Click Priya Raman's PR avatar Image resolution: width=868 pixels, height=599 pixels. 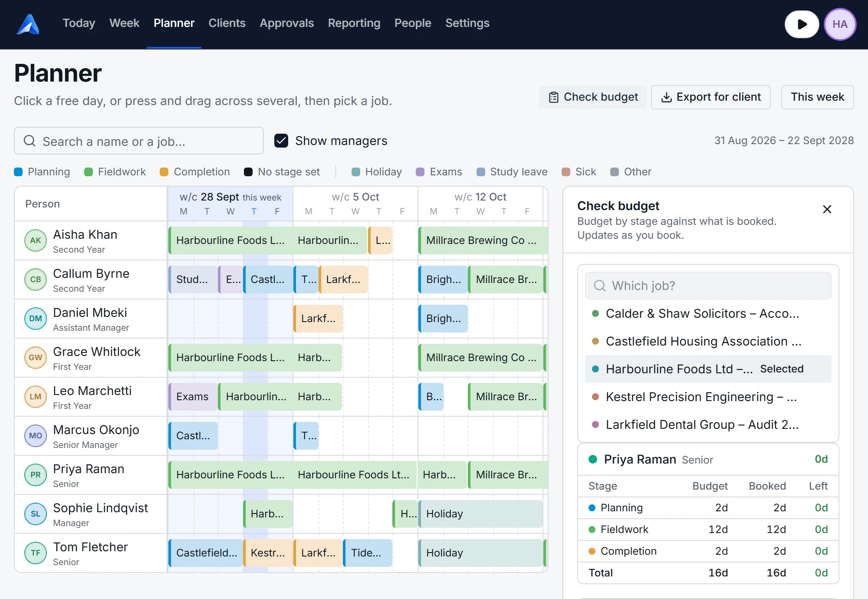[x=36, y=475]
